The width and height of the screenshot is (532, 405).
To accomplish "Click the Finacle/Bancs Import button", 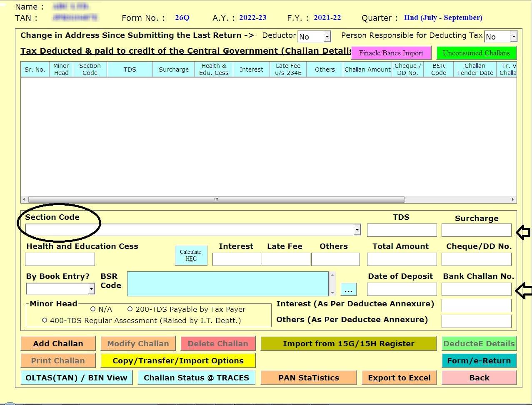I will 391,53.
